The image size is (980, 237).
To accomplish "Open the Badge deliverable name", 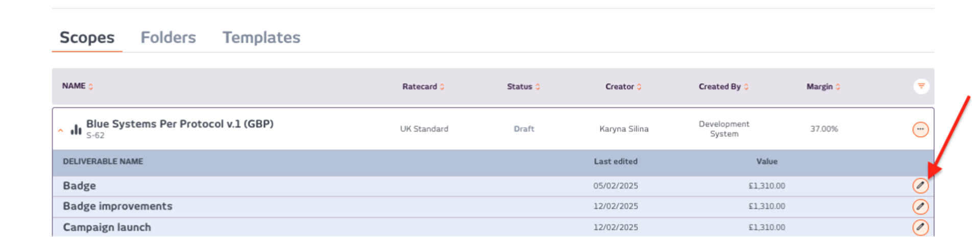I will 79,185.
